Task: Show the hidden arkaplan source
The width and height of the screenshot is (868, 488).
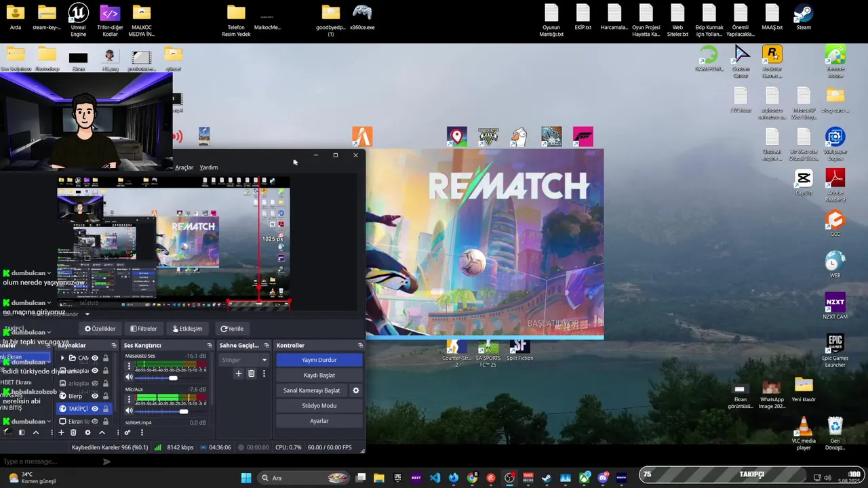Action: 95,383
